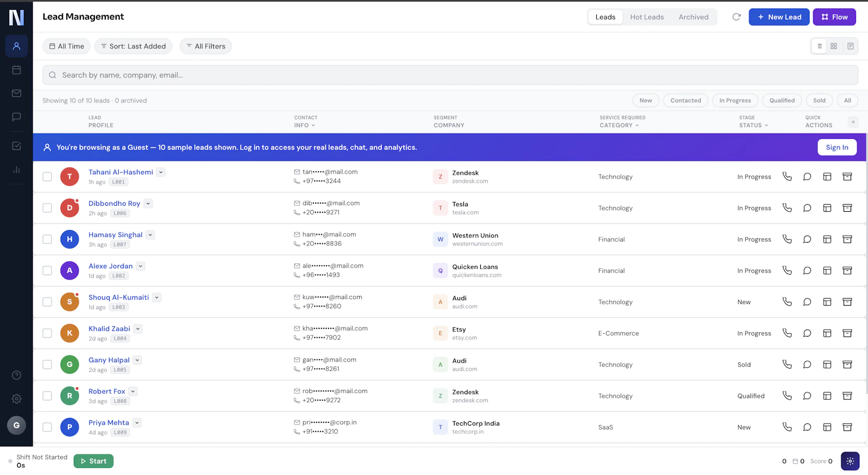Click the search leads input field
Viewport: 868px width, 475px height.
[450, 75]
